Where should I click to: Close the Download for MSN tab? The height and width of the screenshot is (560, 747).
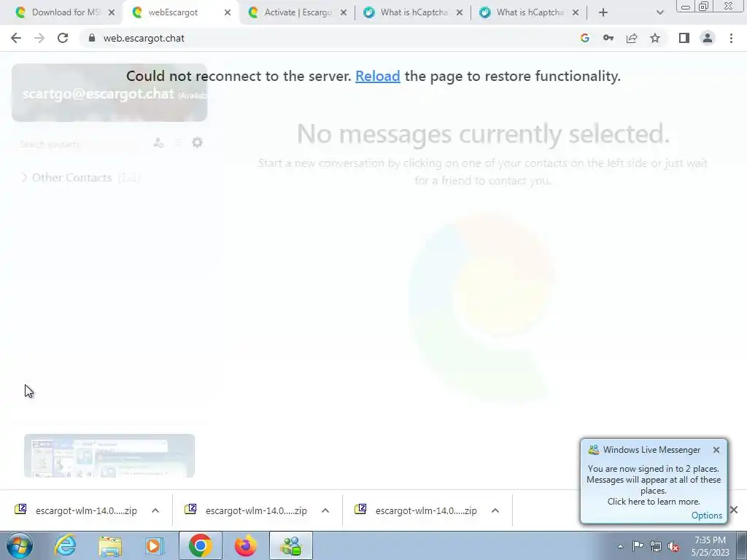(x=112, y=13)
